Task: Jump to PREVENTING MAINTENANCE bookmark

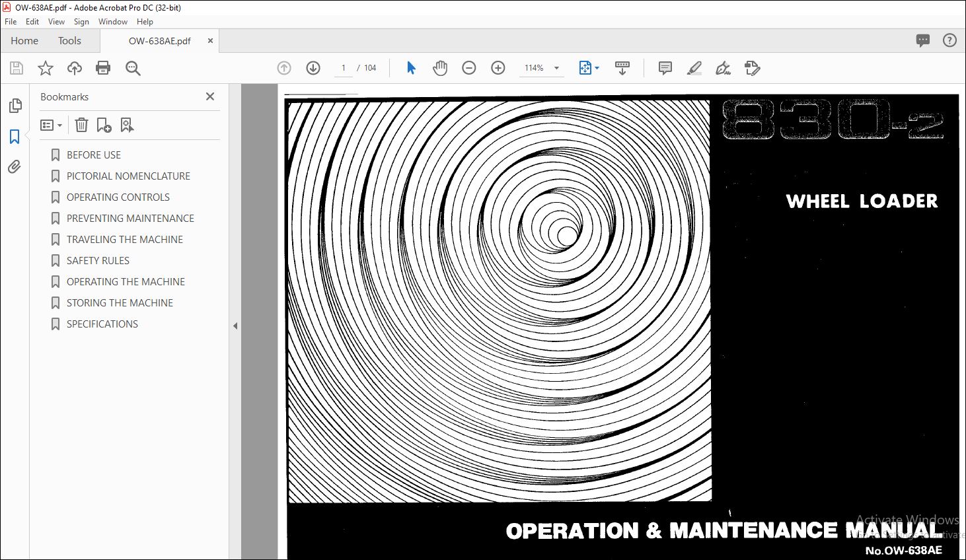Action: point(130,219)
